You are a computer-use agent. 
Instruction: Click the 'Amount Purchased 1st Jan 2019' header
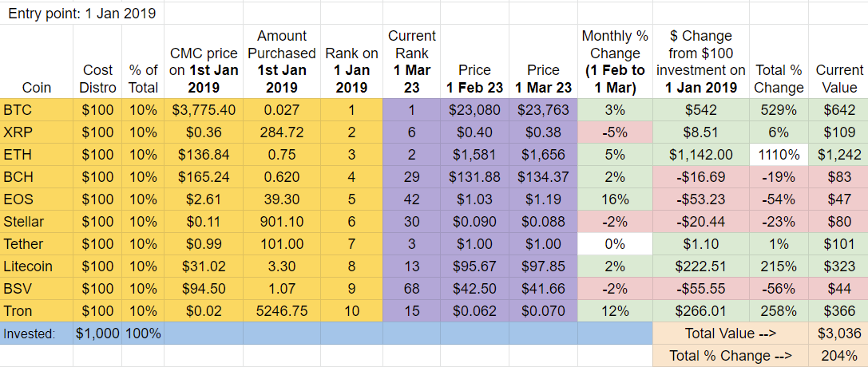[282, 62]
